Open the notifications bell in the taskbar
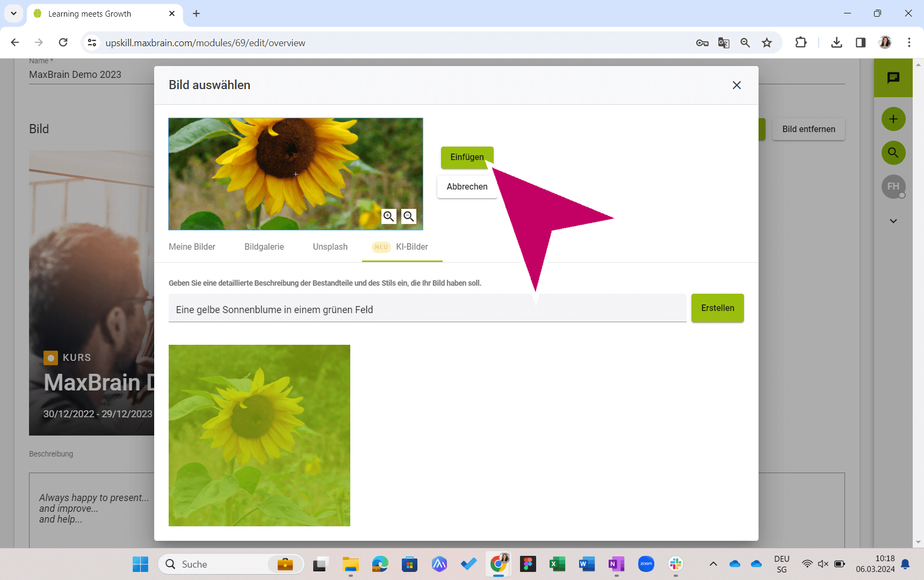The image size is (924, 580). 905,564
